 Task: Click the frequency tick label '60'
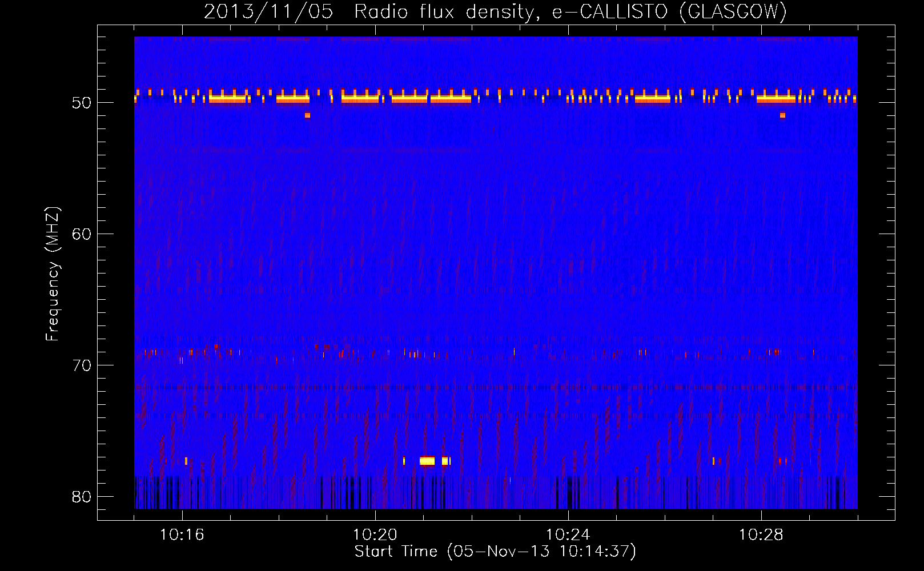click(82, 234)
